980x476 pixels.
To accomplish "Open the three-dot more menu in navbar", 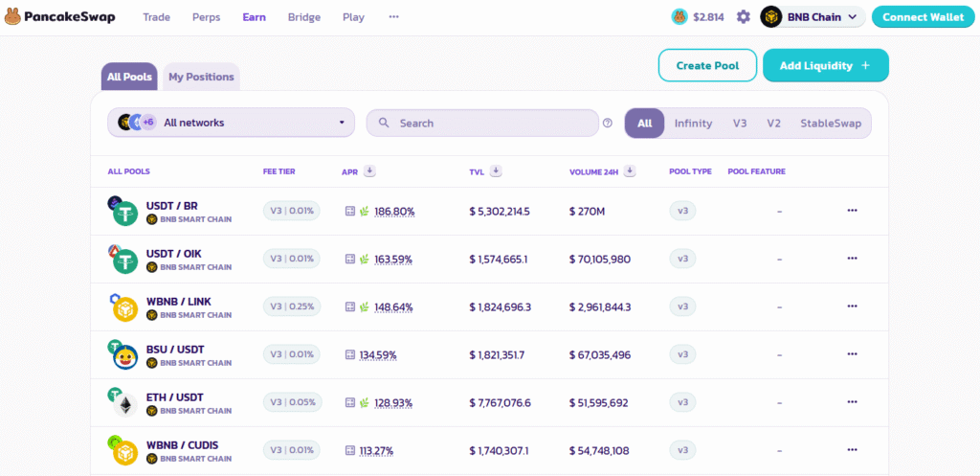I will coord(393,17).
